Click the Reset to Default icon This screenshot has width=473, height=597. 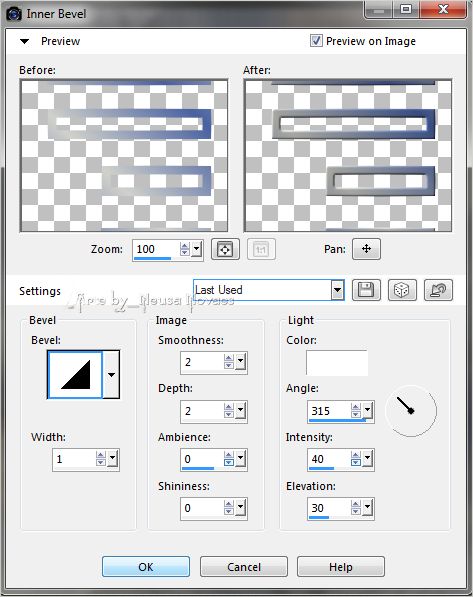click(x=438, y=290)
